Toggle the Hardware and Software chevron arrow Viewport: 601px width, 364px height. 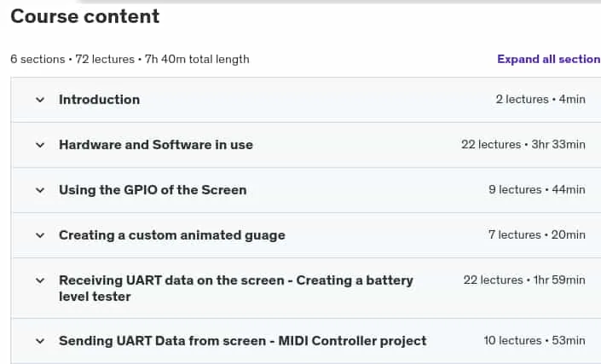[40, 145]
